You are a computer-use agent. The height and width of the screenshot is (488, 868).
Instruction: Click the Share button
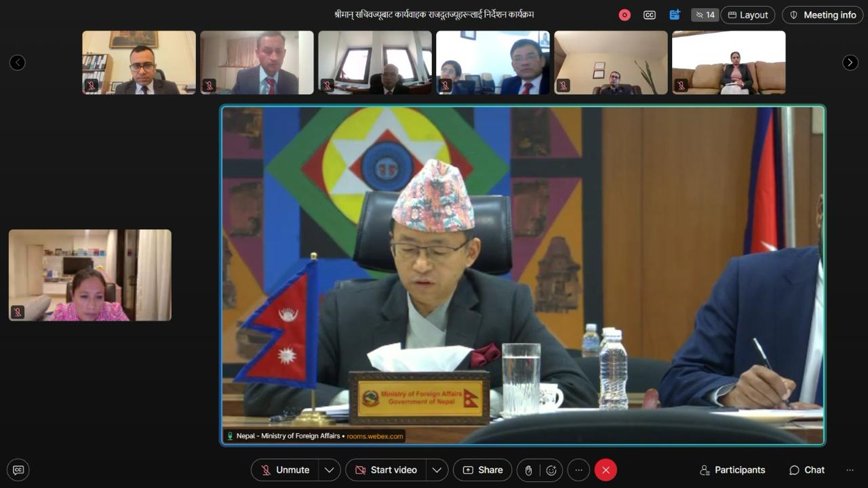pos(483,470)
